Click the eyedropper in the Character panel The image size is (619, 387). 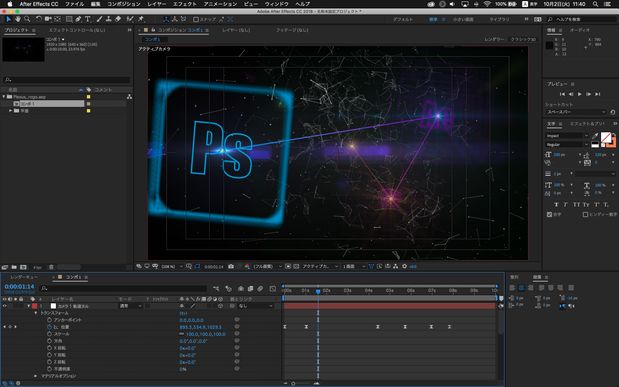click(595, 136)
